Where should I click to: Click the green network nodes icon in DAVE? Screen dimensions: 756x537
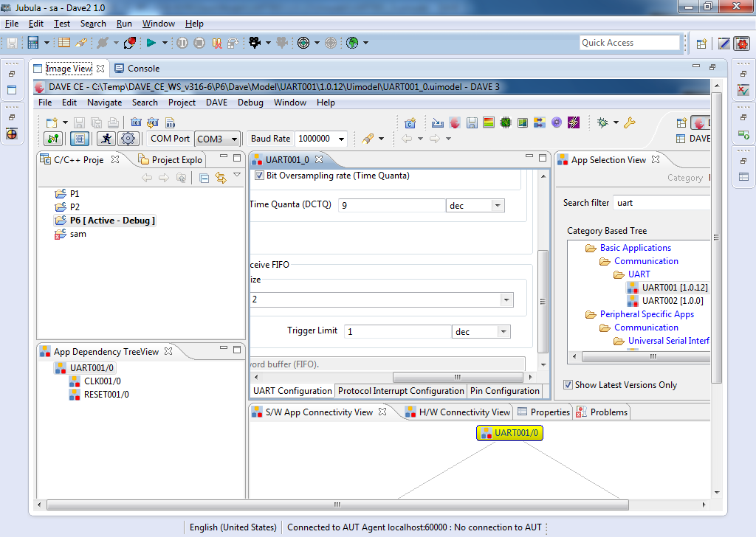(53, 139)
